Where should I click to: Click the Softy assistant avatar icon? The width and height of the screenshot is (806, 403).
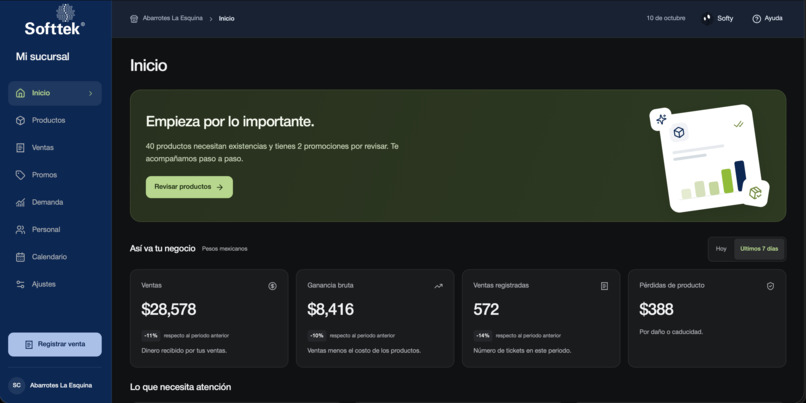(707, 19)
